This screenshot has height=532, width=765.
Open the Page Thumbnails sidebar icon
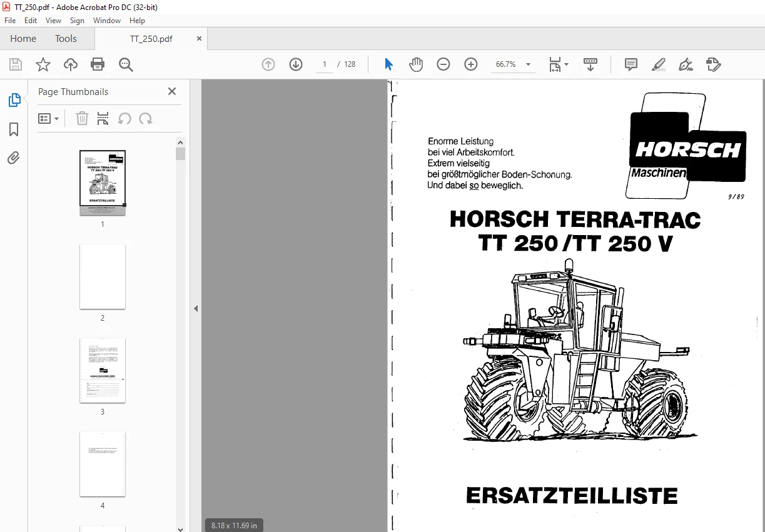click(14, 100)
